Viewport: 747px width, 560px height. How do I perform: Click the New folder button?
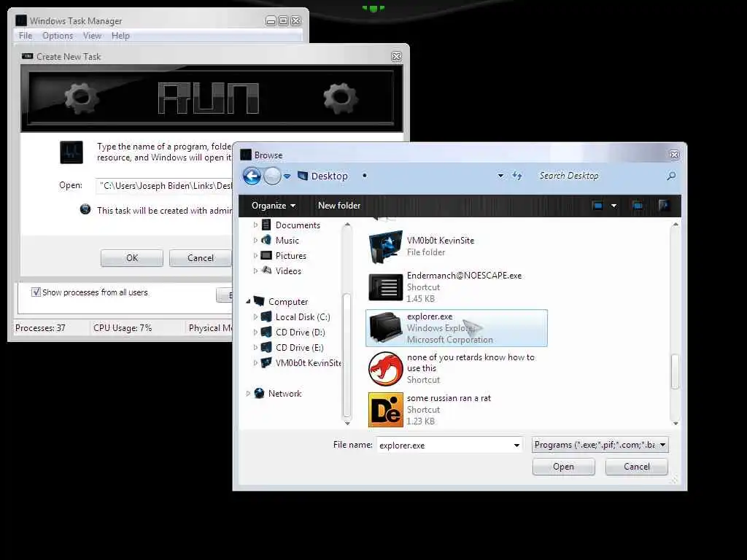click(x=339, y=206)
